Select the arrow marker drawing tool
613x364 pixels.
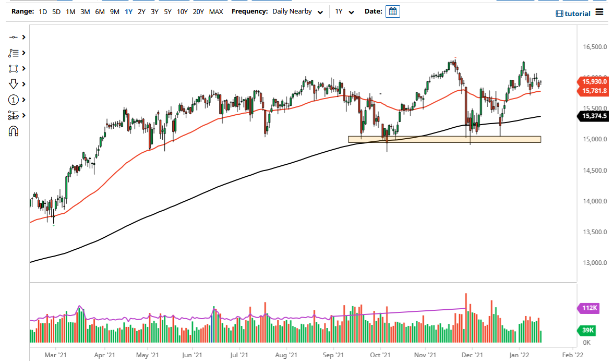click(14, 84)
